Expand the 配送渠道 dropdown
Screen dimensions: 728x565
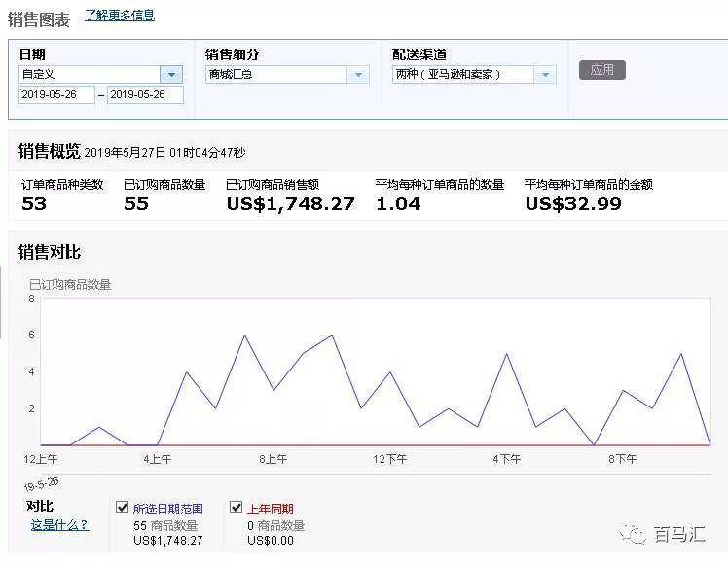point(545,74)
